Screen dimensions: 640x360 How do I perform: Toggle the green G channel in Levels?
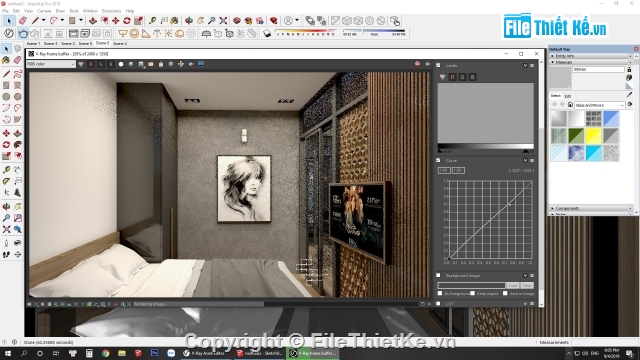tap(462, 77)
